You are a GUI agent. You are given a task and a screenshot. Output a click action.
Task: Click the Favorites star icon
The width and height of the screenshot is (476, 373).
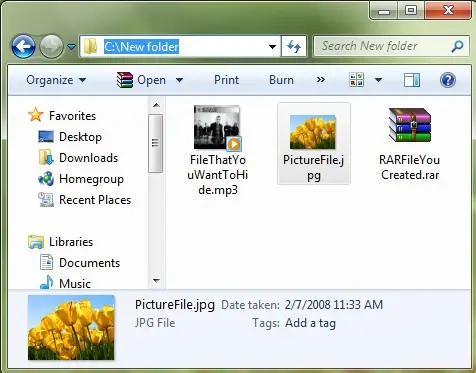click(36, 115)
